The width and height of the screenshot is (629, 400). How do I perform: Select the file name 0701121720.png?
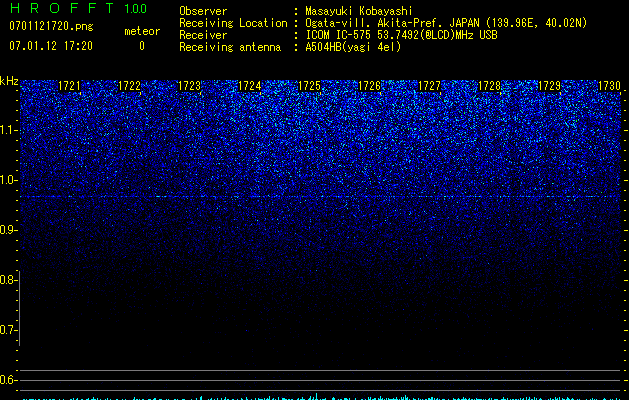(51, 26)
